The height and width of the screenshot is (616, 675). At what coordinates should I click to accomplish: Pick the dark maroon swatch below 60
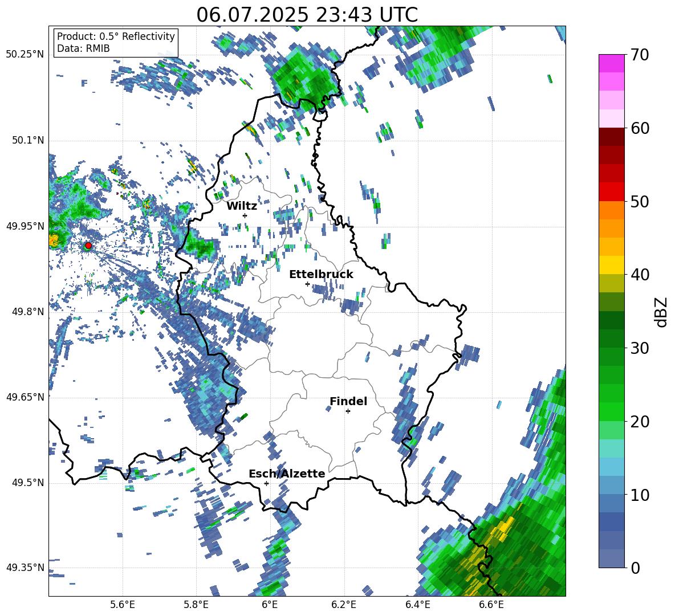[611, 137]
